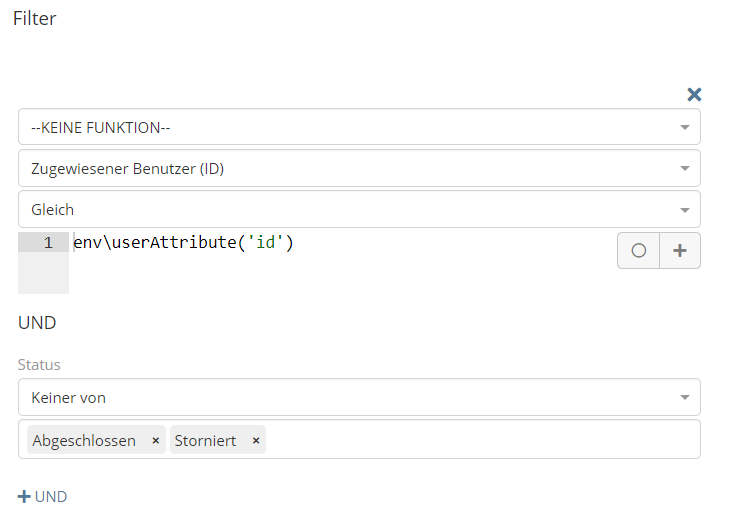Remove the Storniert tag via its x
742x517 pixels.
coord(256,440)
